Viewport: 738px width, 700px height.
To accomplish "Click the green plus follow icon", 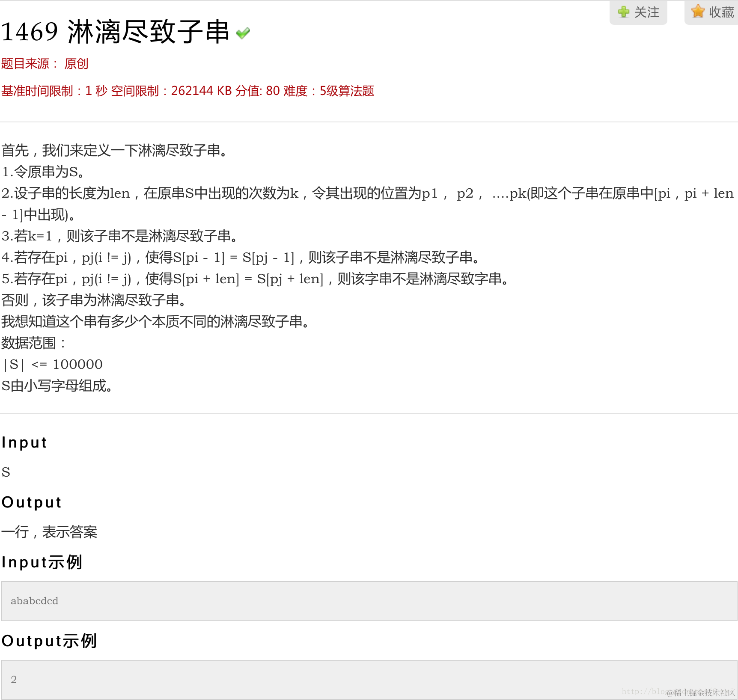I will (x=624, y=12).
